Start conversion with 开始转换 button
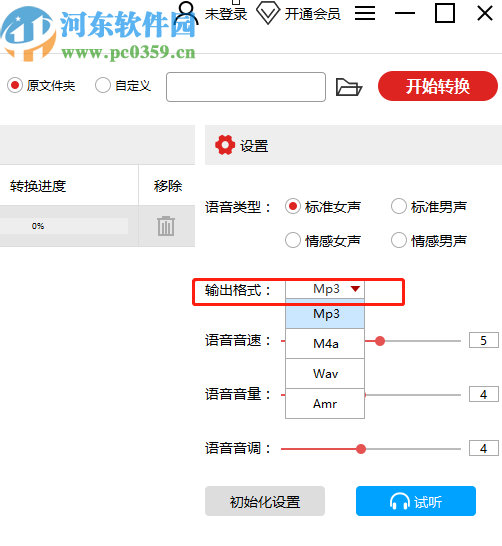 coord(438,86)
